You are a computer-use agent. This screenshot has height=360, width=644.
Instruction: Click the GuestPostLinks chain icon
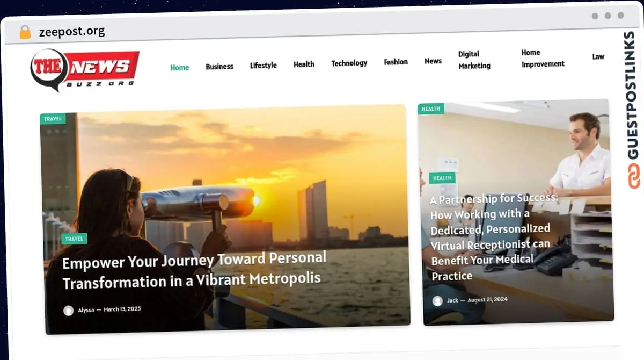point(634,176)
